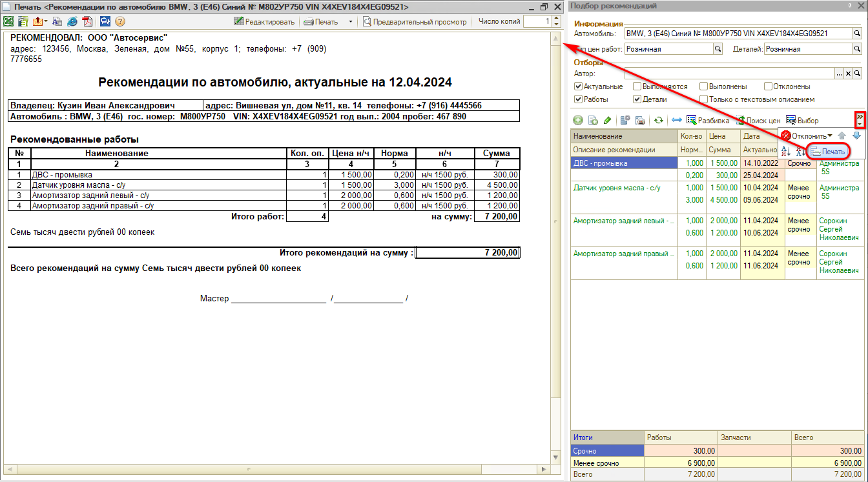Click the Автор filter input field
Screen dimensions: 868x482
(729, 74)
